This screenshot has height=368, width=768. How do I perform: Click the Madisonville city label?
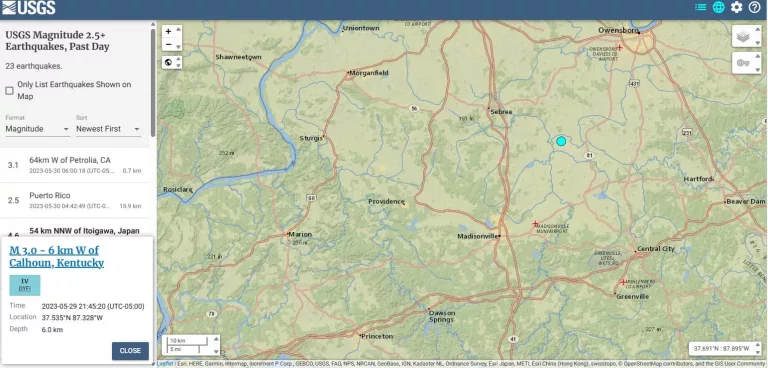(x=478, y=236)
